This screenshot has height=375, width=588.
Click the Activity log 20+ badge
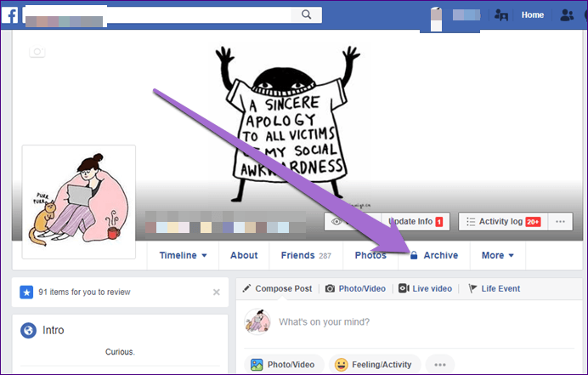coord(533,222)
